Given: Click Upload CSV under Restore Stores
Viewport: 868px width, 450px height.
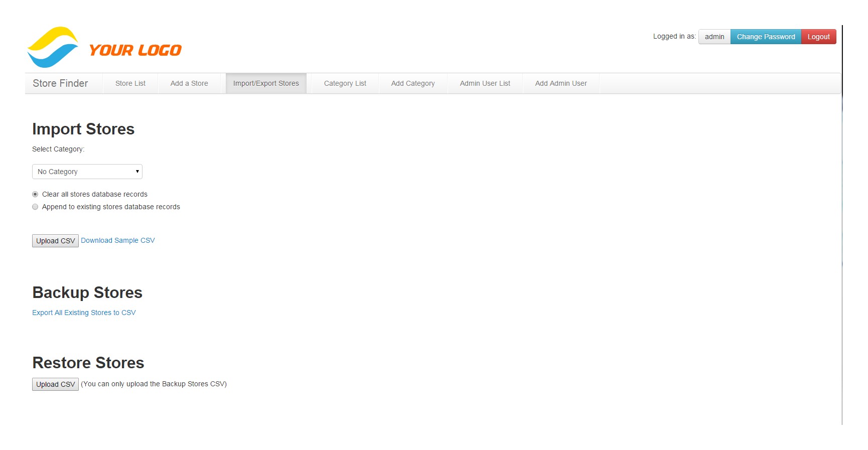Looking at the screenshot, I should (x=55, y=384).
